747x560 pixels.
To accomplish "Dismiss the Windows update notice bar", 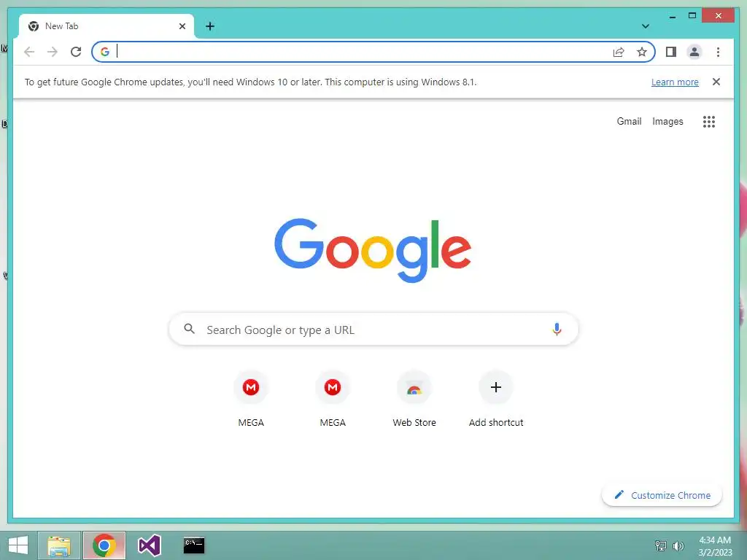I will pos(716,82).
